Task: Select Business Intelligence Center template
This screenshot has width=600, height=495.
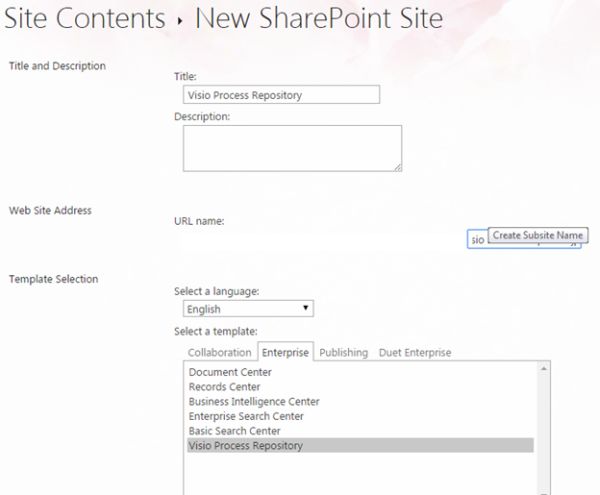Action: tap(254, 402)
